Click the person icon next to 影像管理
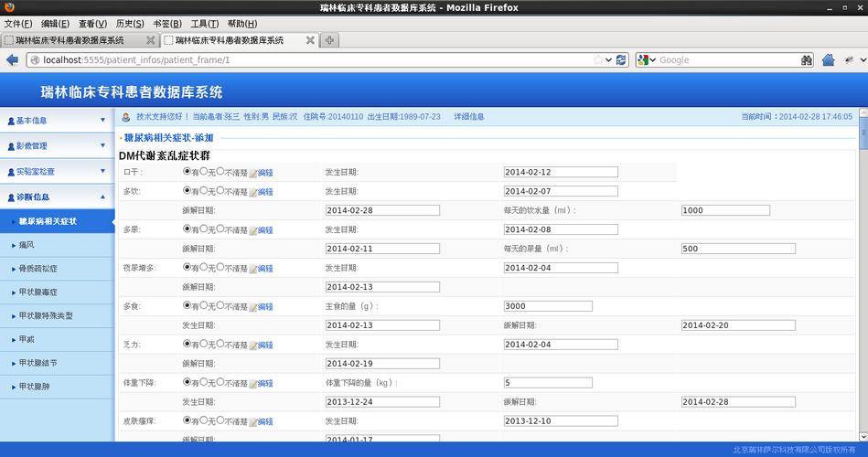This screenshot has width=868, height=457. click(x=11, y=146)
